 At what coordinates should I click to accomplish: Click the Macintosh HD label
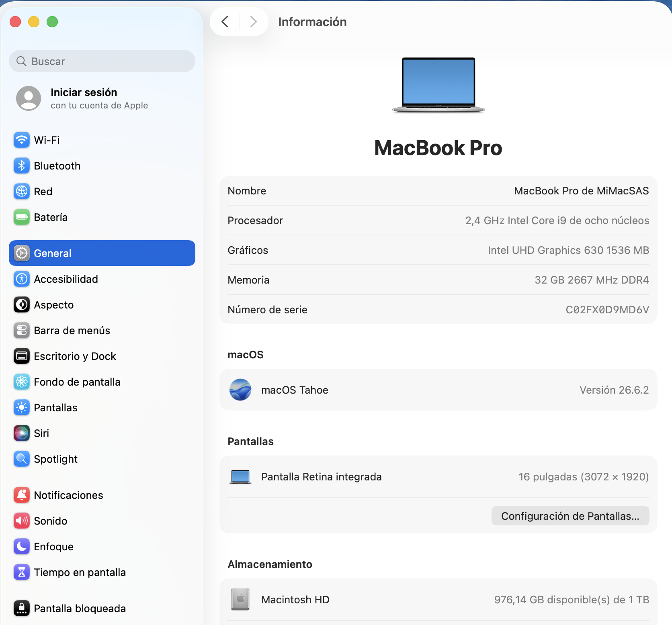(x=295, y=600)
